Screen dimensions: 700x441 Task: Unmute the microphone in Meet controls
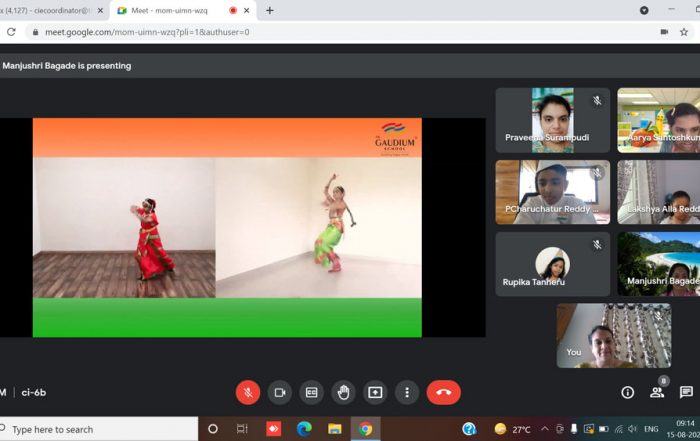pos(248,392)
